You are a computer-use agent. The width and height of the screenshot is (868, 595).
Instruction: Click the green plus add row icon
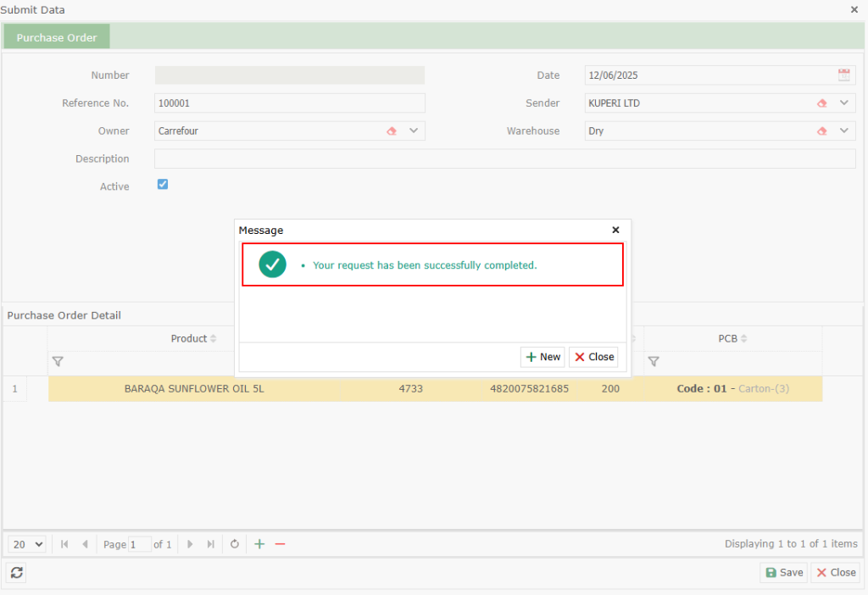pos(259,544)
